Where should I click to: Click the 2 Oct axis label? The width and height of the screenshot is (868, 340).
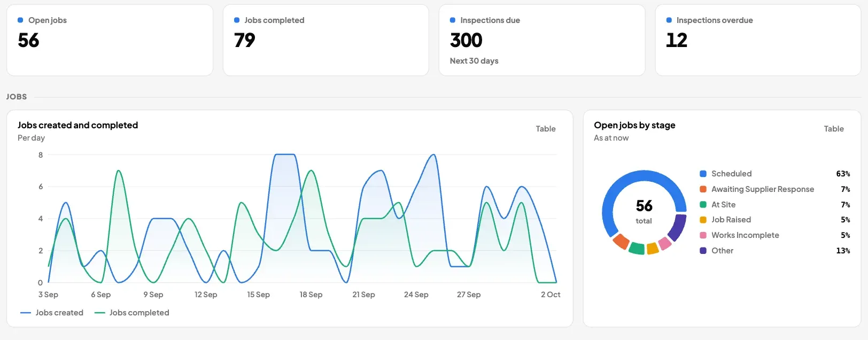551,295
